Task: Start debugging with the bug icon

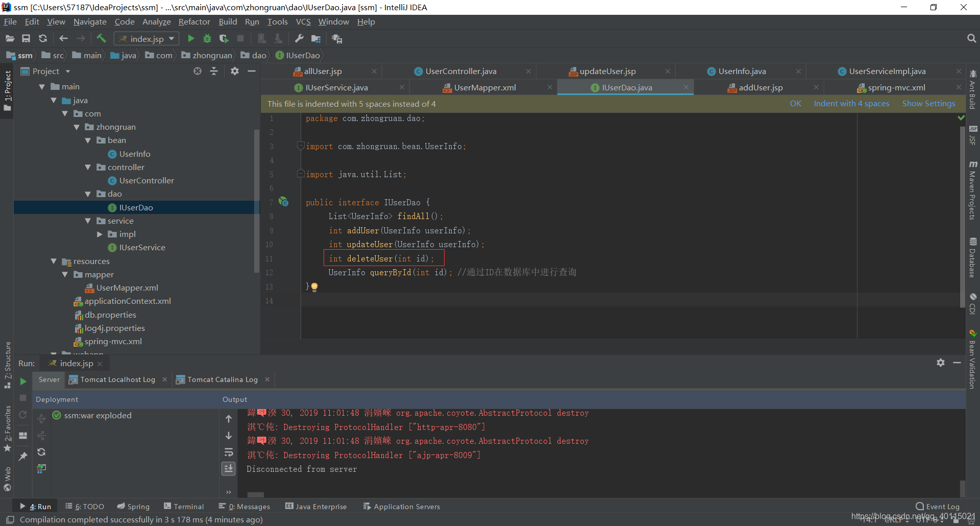Action: 207,38
